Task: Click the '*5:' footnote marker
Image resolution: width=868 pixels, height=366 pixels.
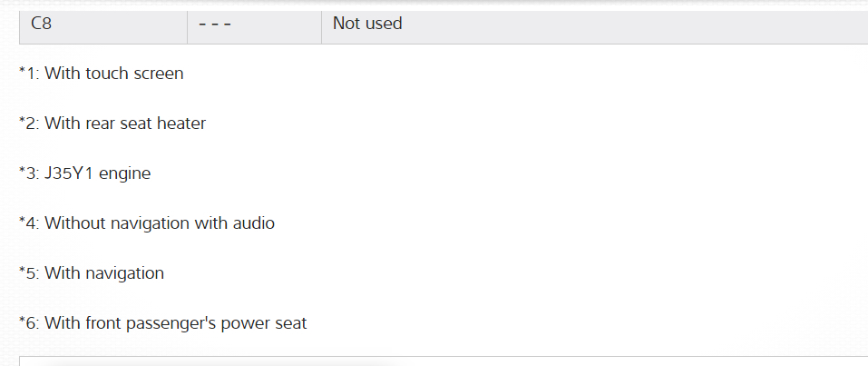Action: click(x=29, y=273)
